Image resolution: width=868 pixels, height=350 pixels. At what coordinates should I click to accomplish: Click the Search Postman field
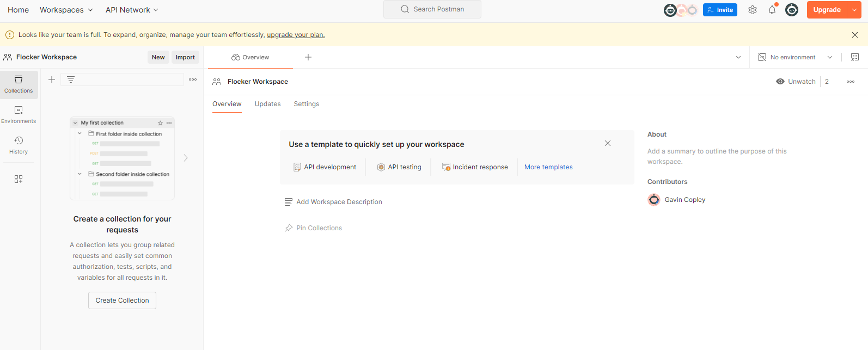coord(432,9)
